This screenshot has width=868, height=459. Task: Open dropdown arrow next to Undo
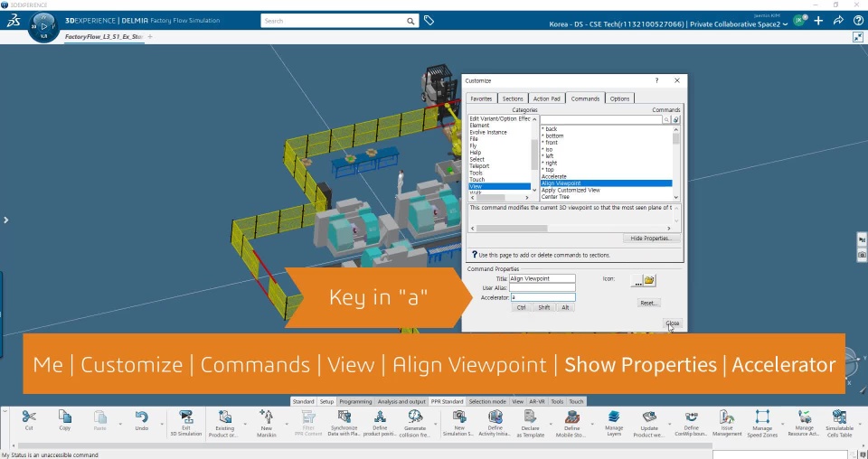162,424
